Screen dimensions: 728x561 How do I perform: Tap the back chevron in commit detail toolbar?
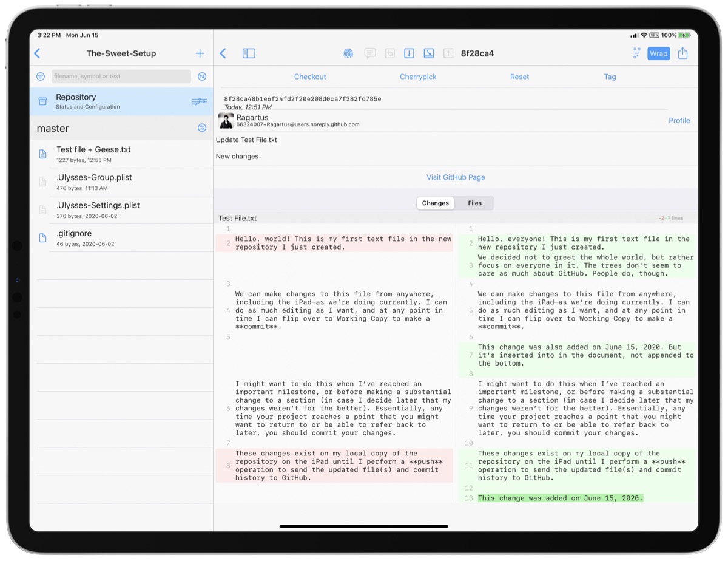tap(223, 53)
